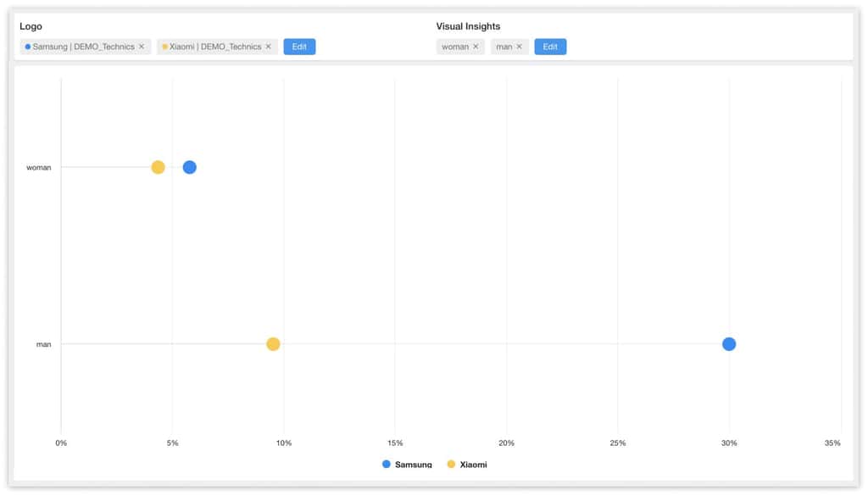The image size is (868, 496).
Task: Select the Samsung data point for woman
Action: click(189, 167)
